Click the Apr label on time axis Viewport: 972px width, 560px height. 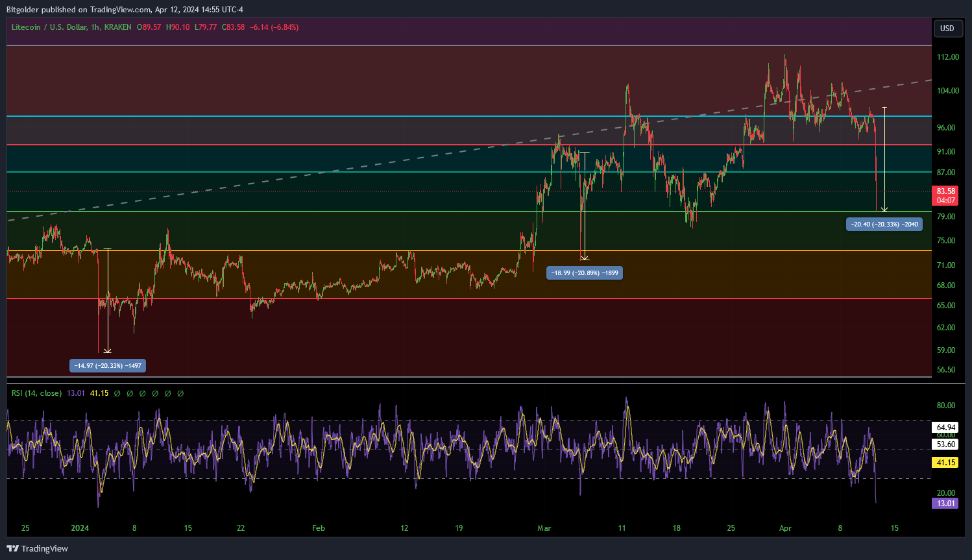point(785,528)
